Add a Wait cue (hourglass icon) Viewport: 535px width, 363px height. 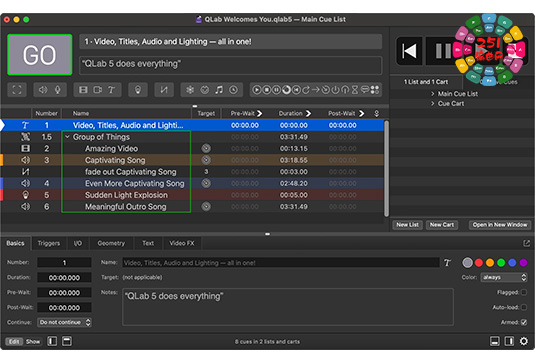click(x=355, y=90)
